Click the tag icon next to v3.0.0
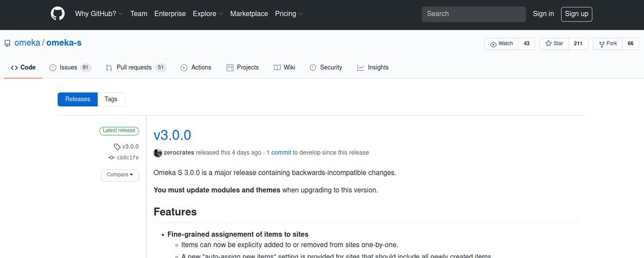 (x=117, y=147)
